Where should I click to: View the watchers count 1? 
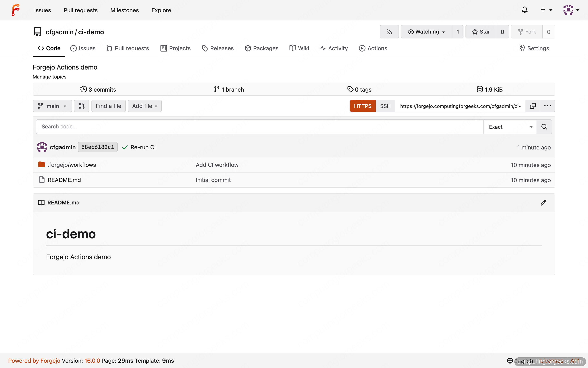click(x=458, y=32)
